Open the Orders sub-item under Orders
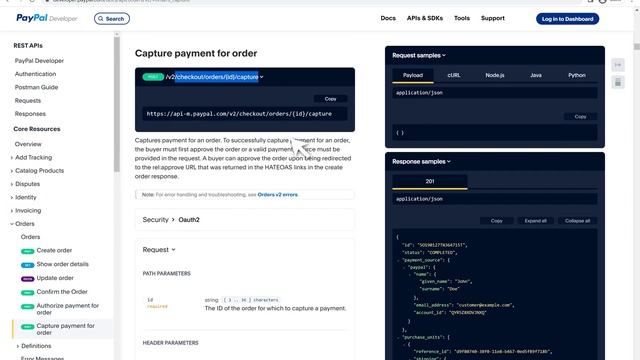The width and height of the screenshot is (640, 360). (x=30, y=237)
